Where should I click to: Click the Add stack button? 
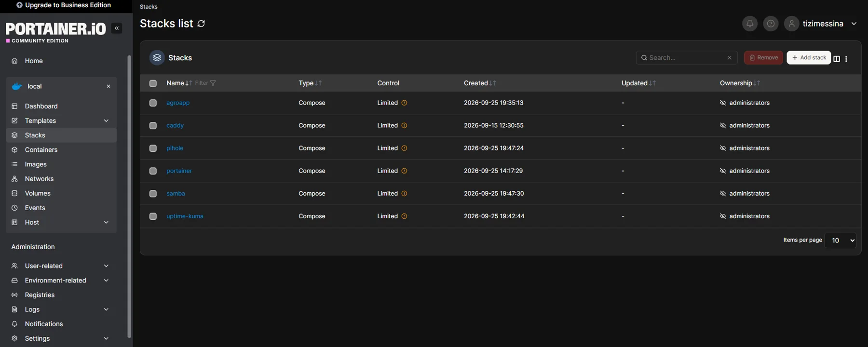[809, 58]
